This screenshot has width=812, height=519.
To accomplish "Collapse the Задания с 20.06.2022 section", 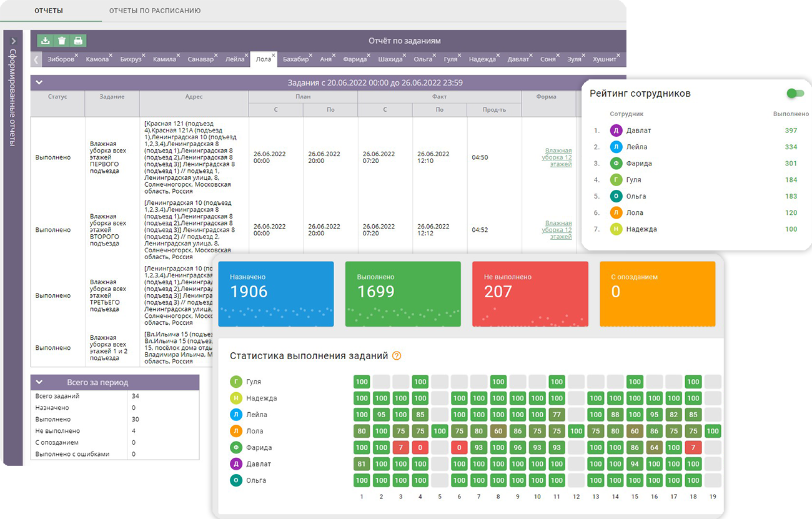I will click(x=39, y=82).
